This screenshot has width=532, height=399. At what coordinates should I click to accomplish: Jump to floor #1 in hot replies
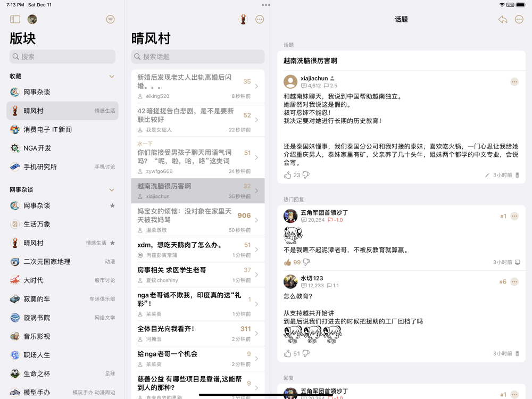coord(503,216)
